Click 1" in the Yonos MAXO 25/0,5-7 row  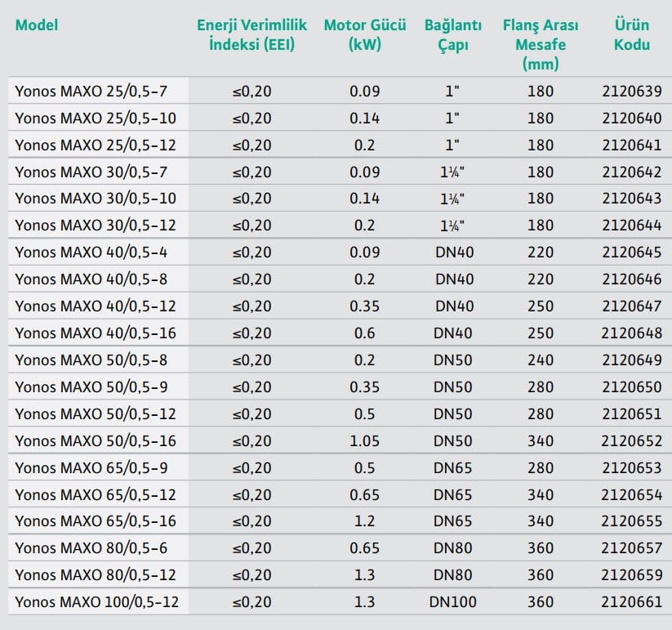point(452,91)
